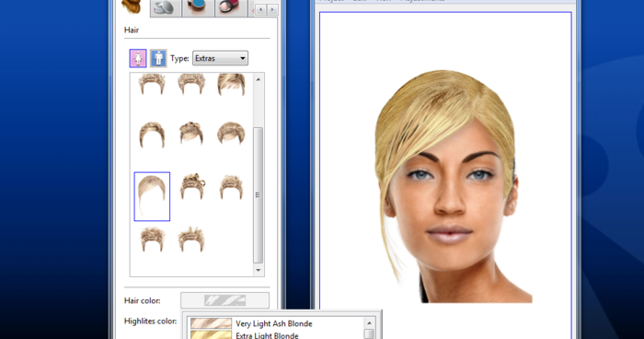644x339 pixels.
Task: Choose the bottom-row spiky upright hairstyle
Action: tap(191, 239)
